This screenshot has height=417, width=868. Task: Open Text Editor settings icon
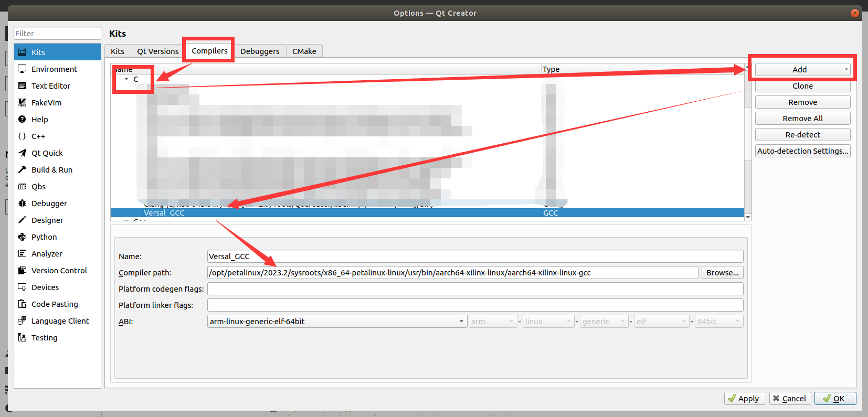(x=22, y=85)
